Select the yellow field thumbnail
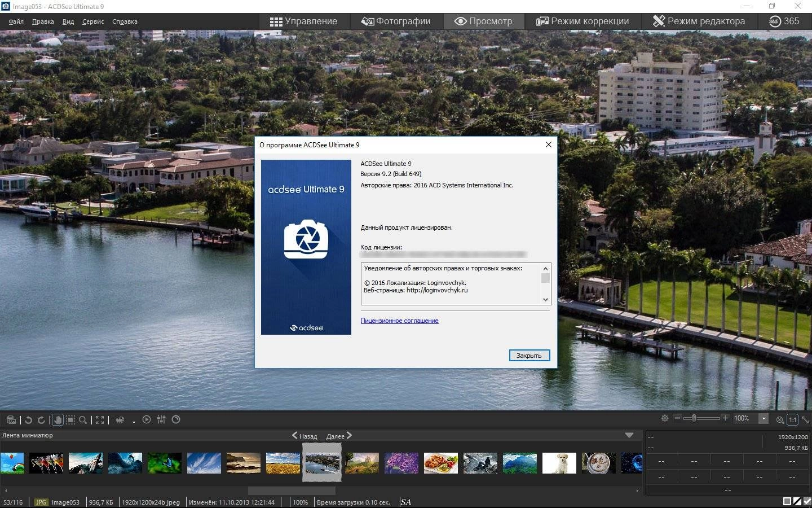Screen dimensions: 812x508 click(283, 463)
